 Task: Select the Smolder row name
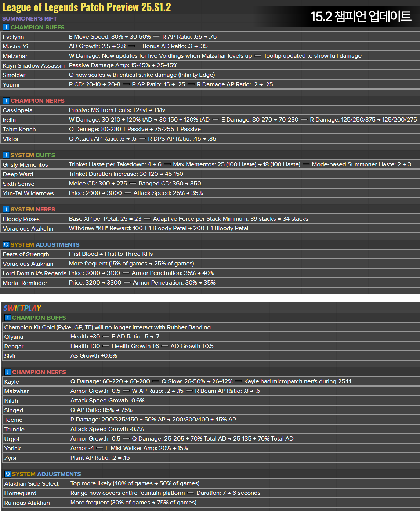(14, 75)
